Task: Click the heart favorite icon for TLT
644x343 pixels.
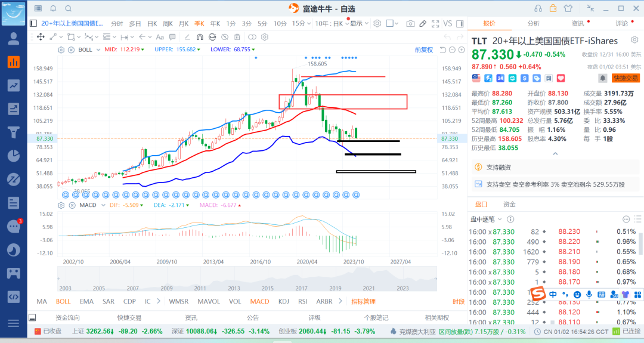Action: pyautogui.click(x=561, y=78)
